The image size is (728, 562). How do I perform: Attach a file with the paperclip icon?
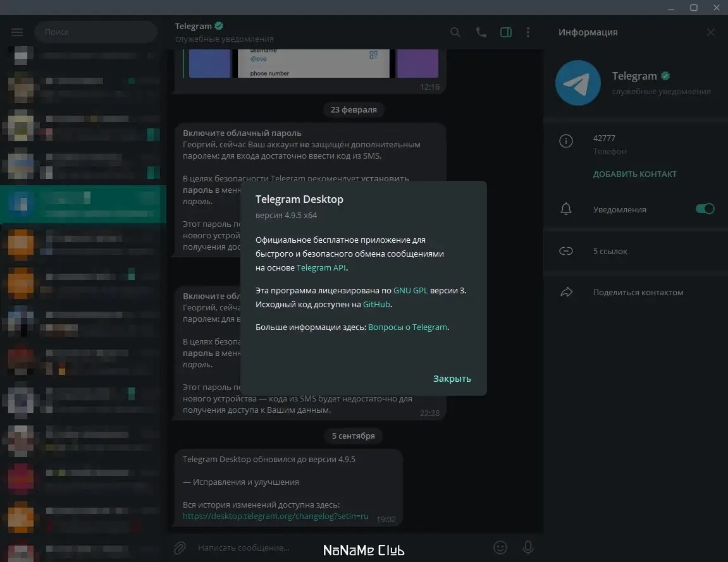(x=180, y=548)
